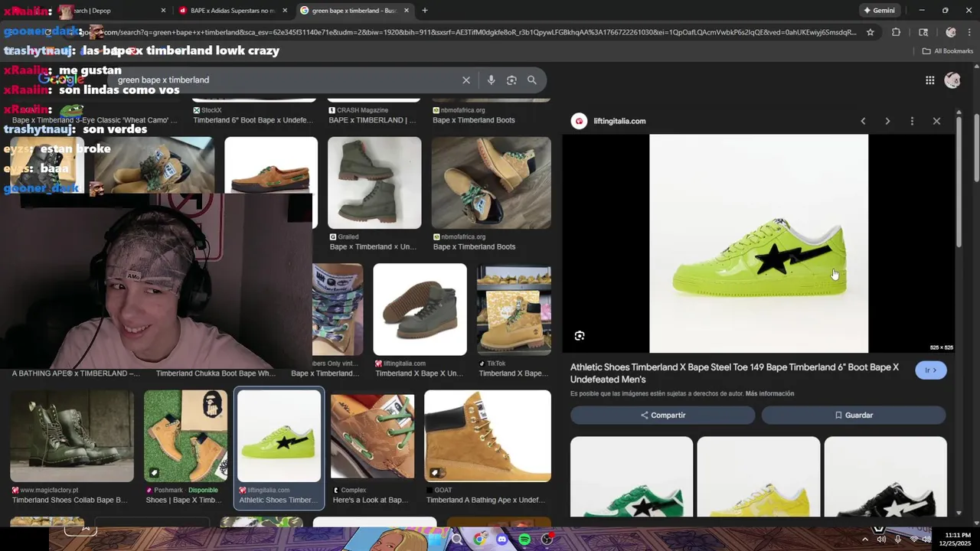Start a voice search with the microphone

coord(491,80)
